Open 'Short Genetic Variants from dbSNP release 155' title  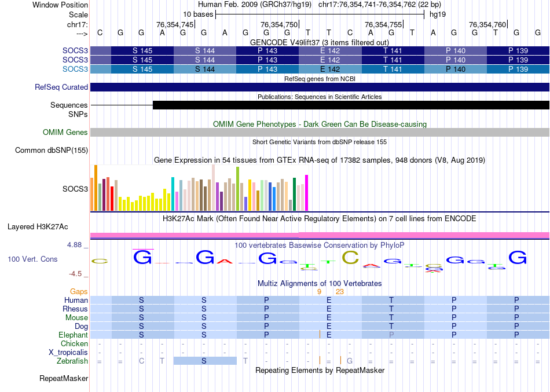coord(320,142)
